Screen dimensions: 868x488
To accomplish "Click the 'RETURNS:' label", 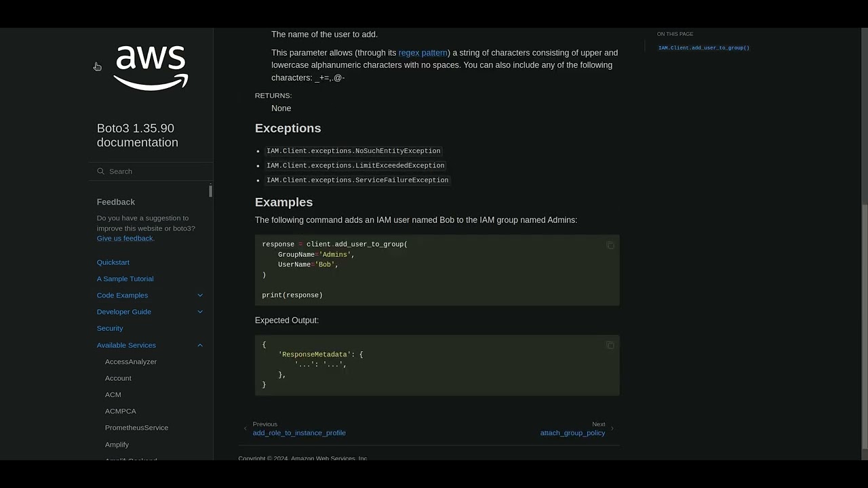I will coord(273,96).
